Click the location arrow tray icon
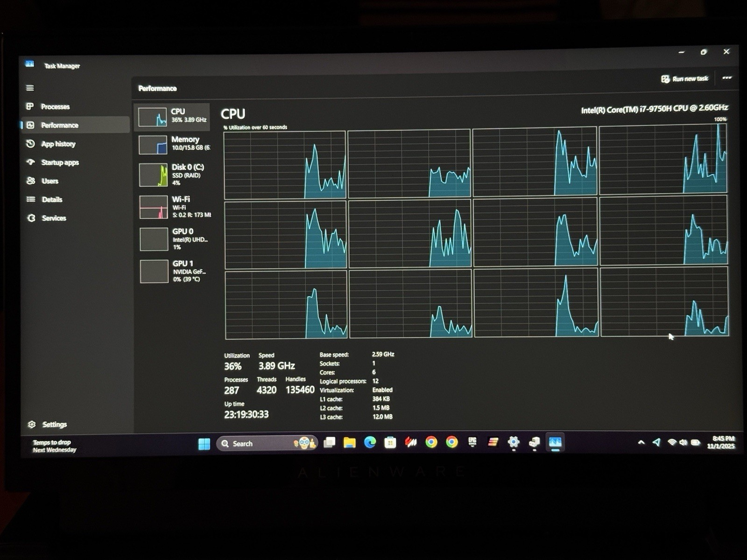Image resolution: width=747 pixels, height=560 pixels. [656, 442]
